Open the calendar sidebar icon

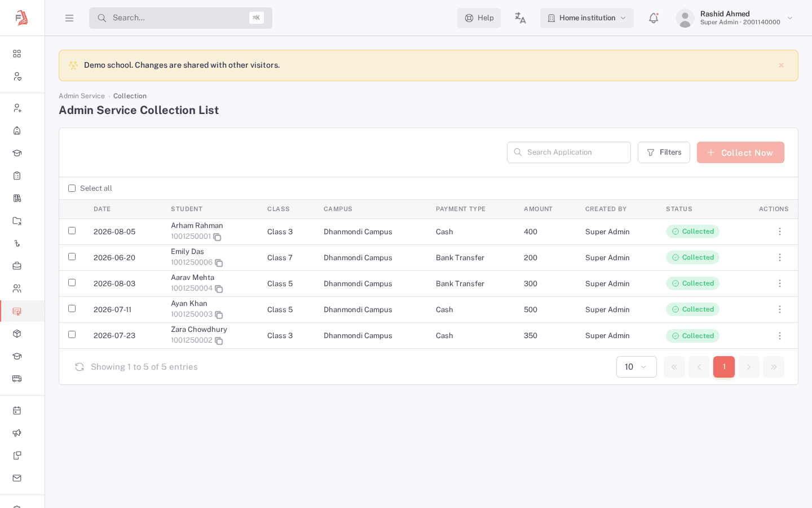pyautogui.click(x=17, y=410)
